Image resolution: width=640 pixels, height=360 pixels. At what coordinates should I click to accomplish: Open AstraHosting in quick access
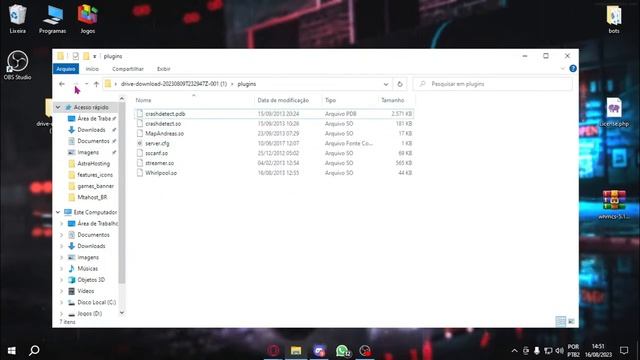point(93,163)
